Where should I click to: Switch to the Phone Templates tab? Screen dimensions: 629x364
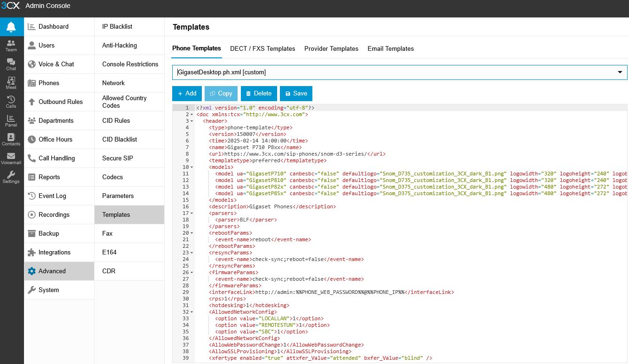click(197, 48)
